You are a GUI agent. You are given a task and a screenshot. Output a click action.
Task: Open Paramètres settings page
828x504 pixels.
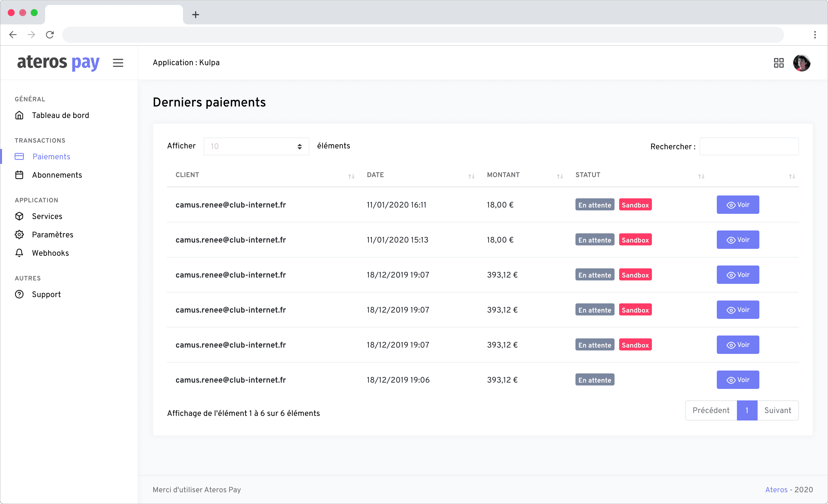pyautogui.click(x=52, y=234)
